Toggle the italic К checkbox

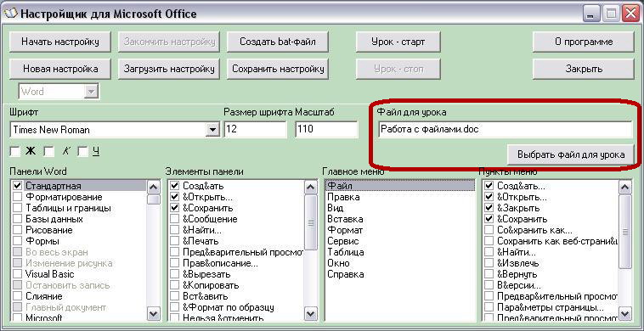click(49, 152)
